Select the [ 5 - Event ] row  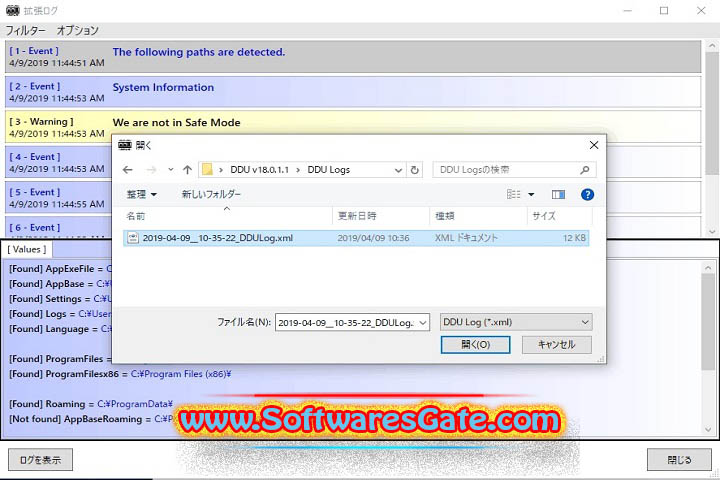pos(58,197)
